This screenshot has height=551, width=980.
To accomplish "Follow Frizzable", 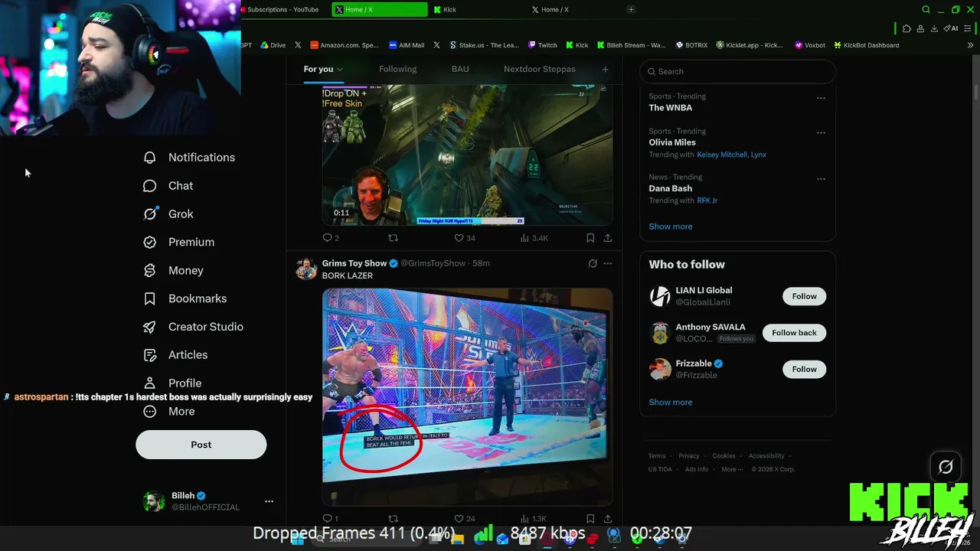I will pyautogui.click(x=804, y=369).
